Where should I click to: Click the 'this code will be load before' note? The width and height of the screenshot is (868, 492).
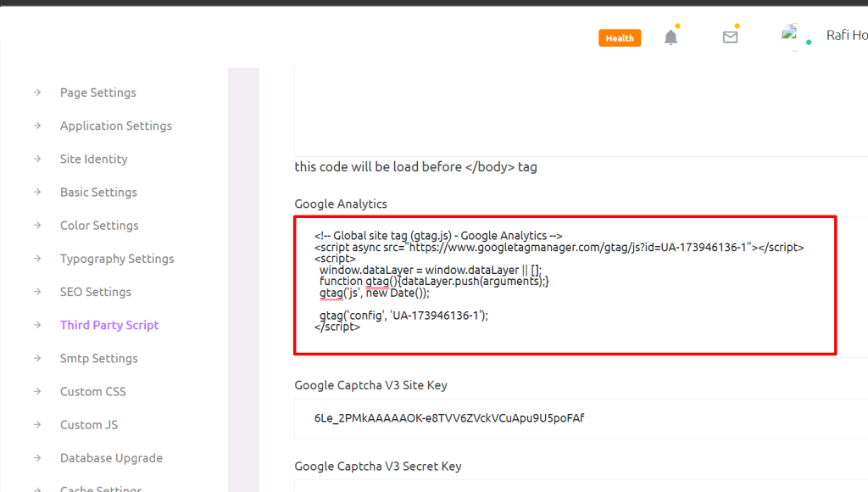pyautogui.click(x=415, y=167)
